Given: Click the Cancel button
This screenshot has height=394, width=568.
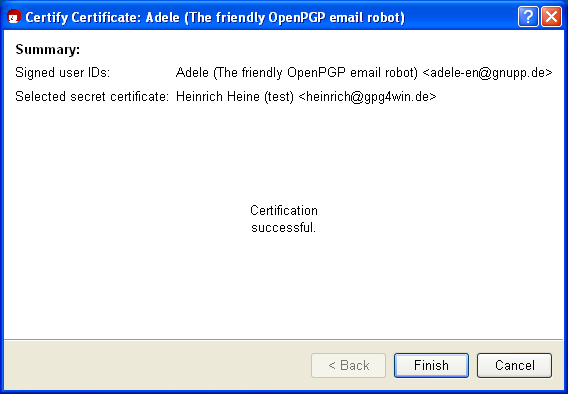Looking at the screenshot, I should tap(514, 365).
